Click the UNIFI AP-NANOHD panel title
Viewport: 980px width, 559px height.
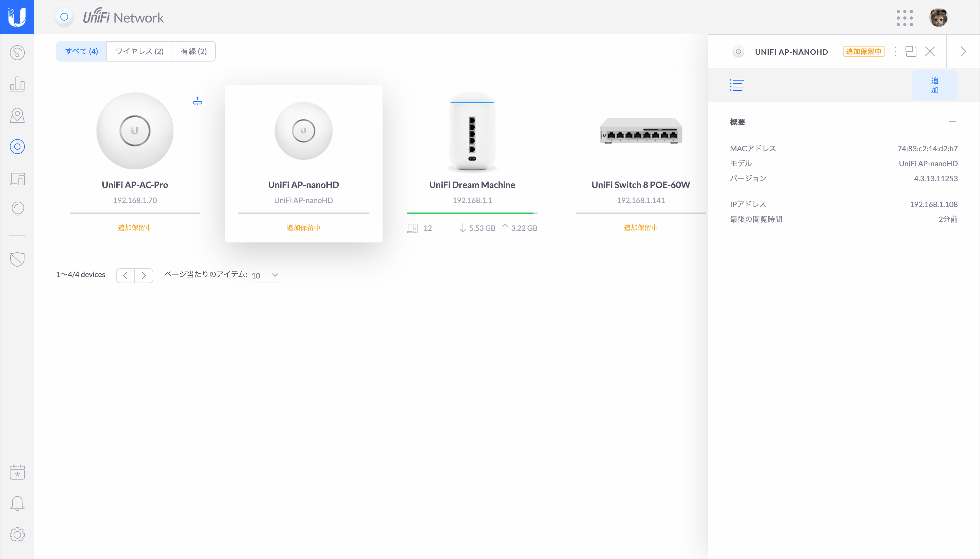pos(791,52)
